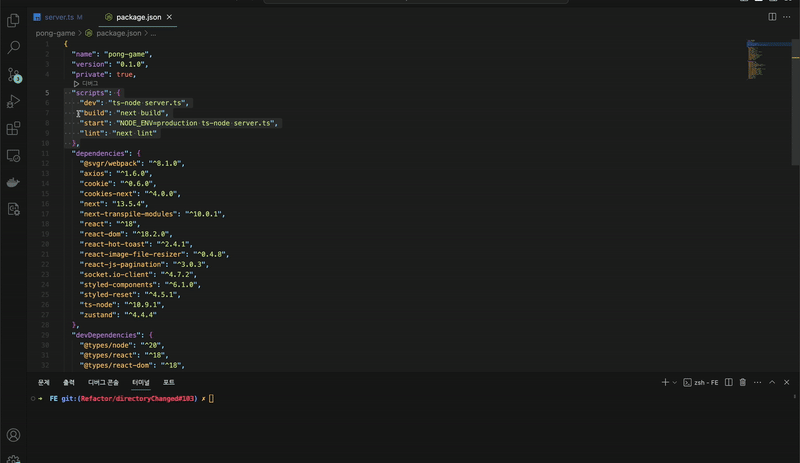Open editor More Actions ellipsis
Screen dimensions: 800x463
[787, 17]
